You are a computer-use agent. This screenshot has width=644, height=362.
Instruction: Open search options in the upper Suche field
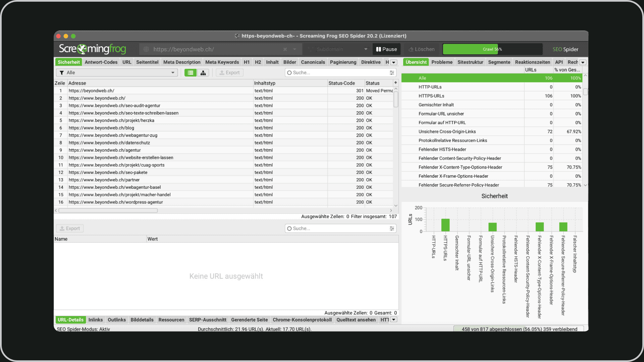click(x=392, y=73)
